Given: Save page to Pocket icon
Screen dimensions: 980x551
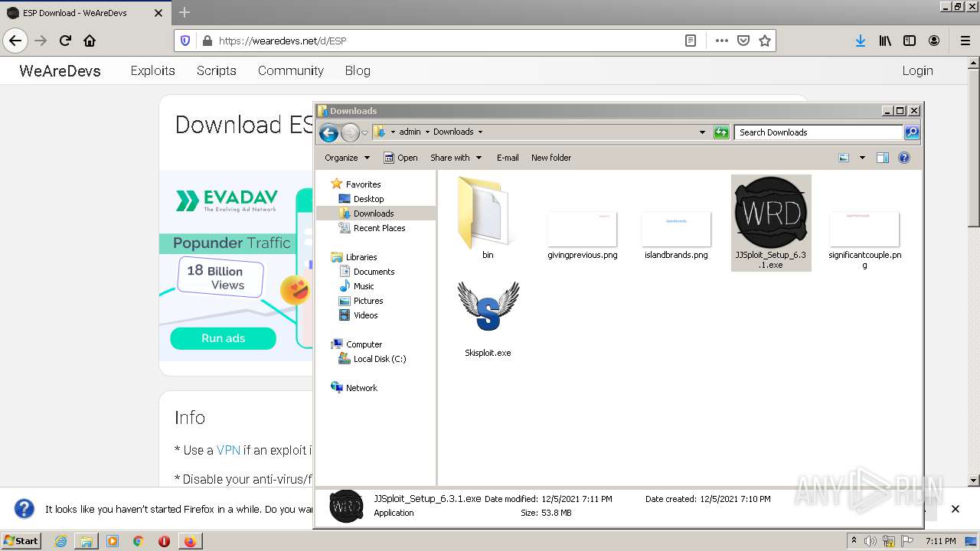Looking at the screenshot, I should (743, 41).
